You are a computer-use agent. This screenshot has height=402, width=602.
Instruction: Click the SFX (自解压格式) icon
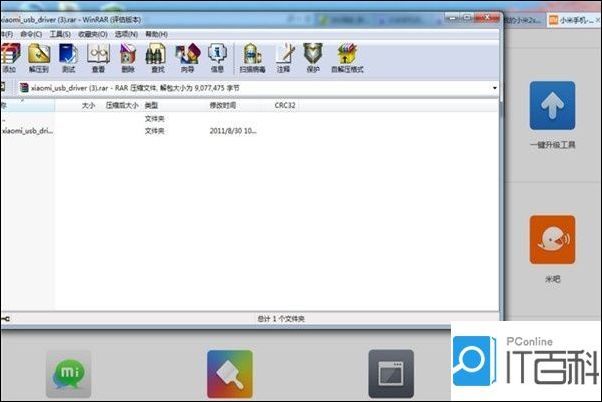click(347, 58)
